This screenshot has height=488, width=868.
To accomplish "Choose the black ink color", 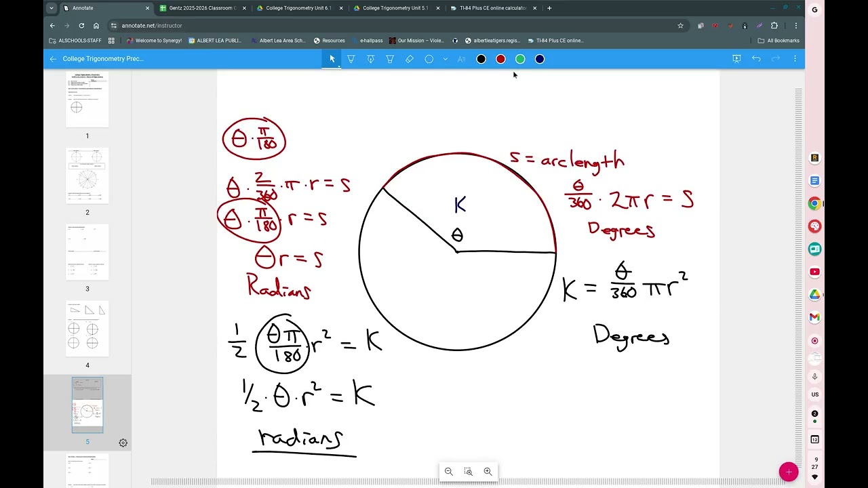I will point(481,59).
